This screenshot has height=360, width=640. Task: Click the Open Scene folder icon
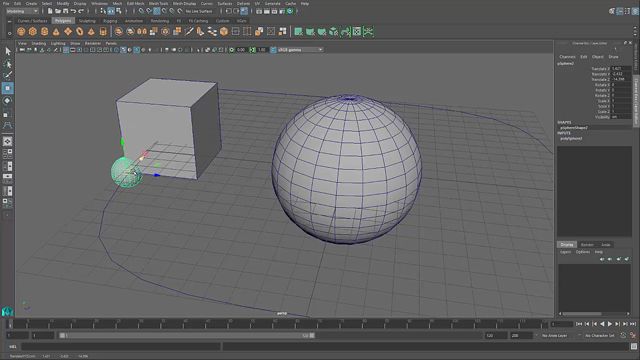point(58,11)
